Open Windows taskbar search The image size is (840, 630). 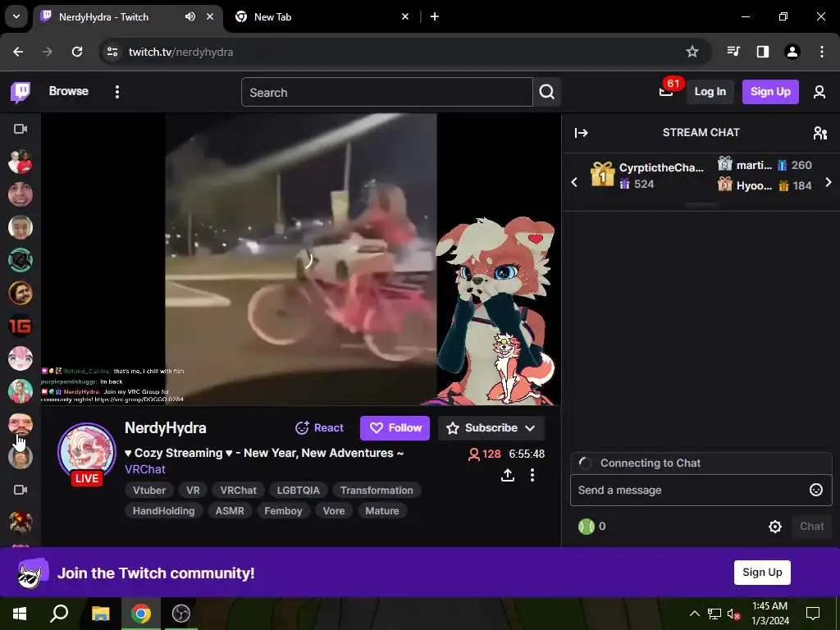(x=59, y=614)
